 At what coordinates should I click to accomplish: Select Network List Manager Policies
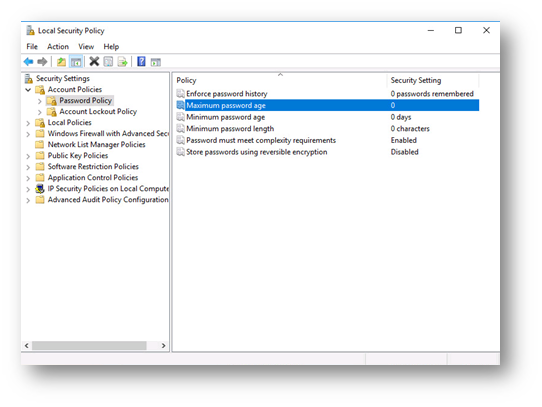[96, 145]
